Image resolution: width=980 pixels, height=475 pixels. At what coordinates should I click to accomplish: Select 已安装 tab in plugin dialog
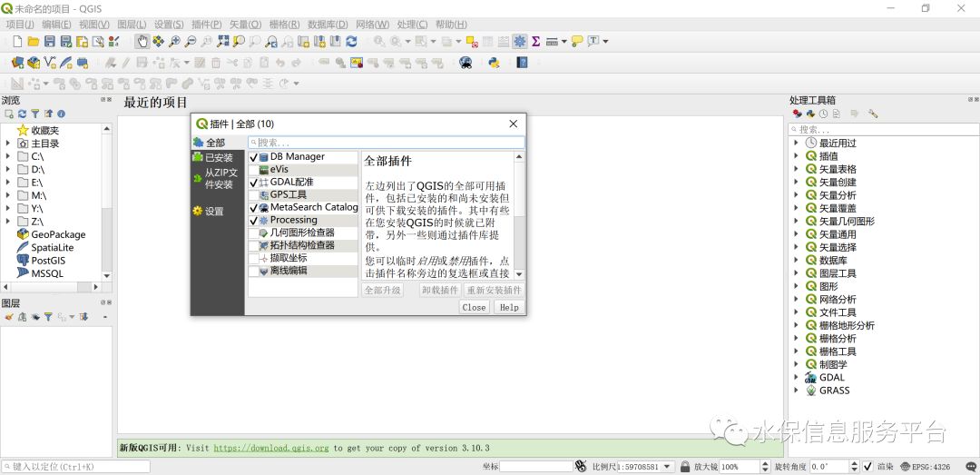pos(218,158)
